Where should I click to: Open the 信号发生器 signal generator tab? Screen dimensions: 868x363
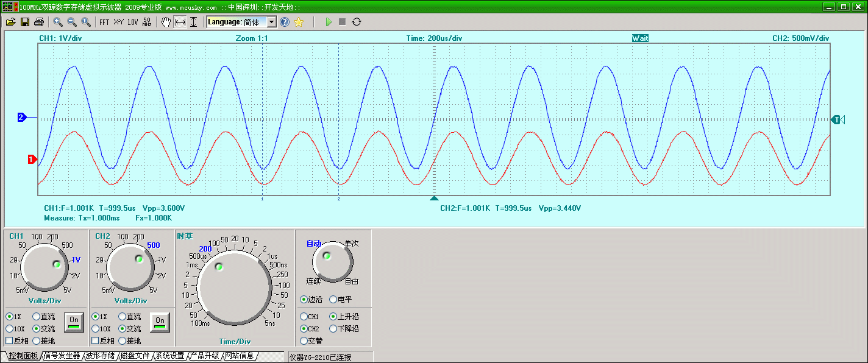(62, 356)
